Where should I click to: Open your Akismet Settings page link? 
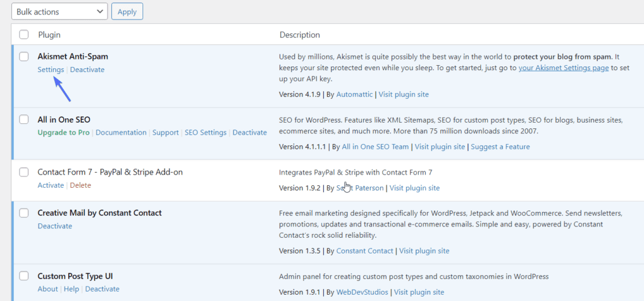[x=563, y=68]
